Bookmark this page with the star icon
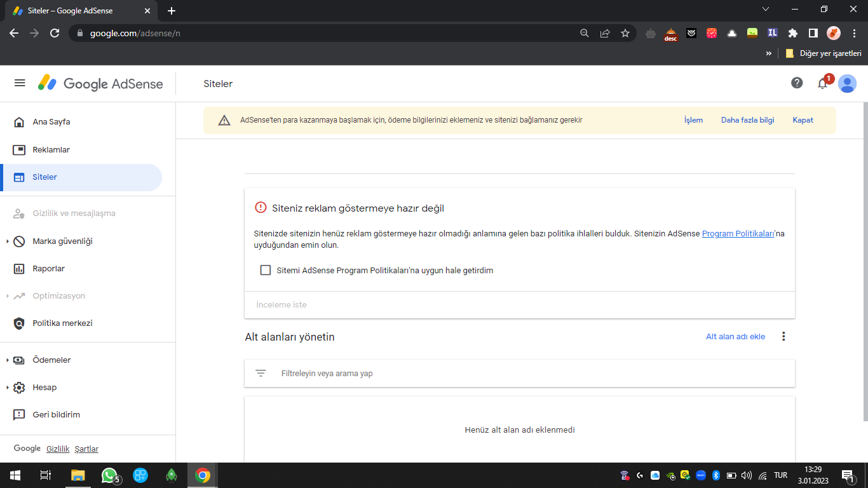 [625, 33]
